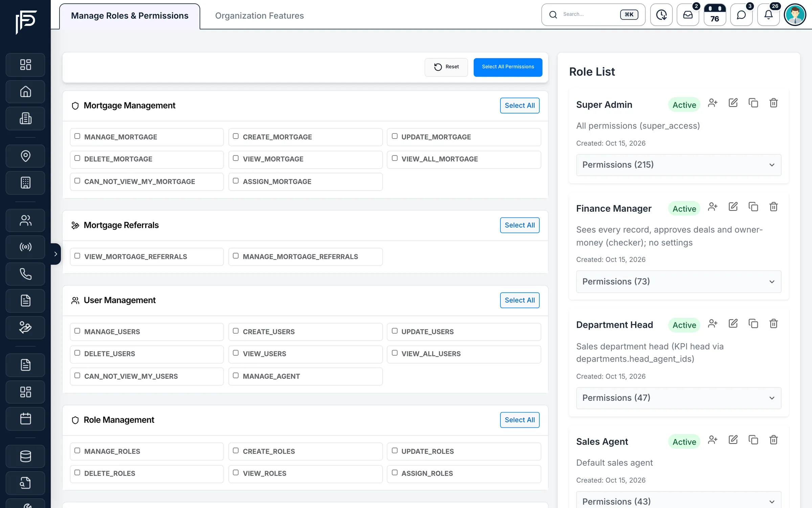The height and width of the screenshot is (508, 812).
Task: Check the CAN_NOT_VIEW_MY_USERS checkbox
Action: 77,376
